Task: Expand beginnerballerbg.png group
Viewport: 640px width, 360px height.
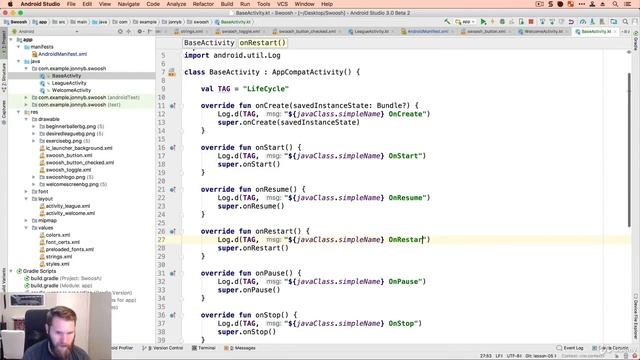Action: (33, 127)
